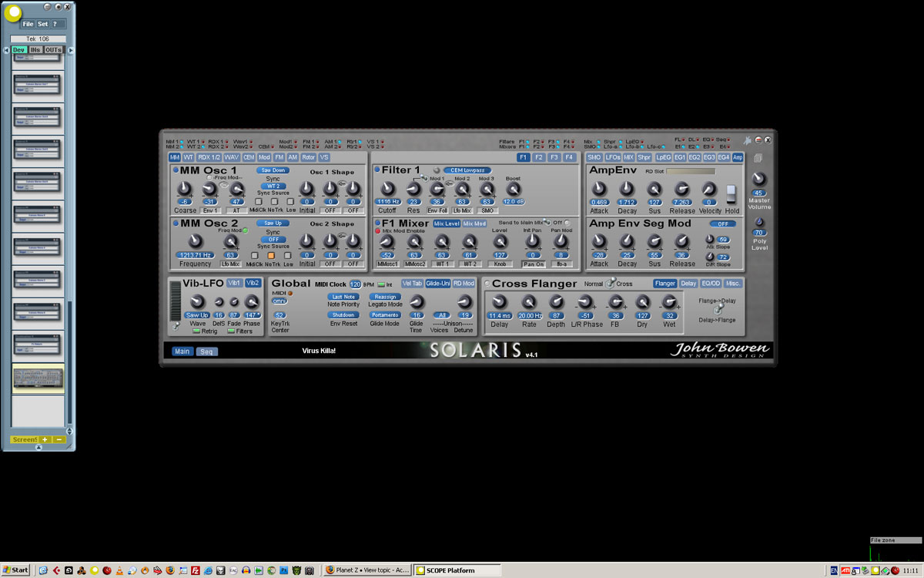This screenshot has height=578, width=924.
Task: Click the copy pages icon above Master Volume
Action: tap(758, 157)
